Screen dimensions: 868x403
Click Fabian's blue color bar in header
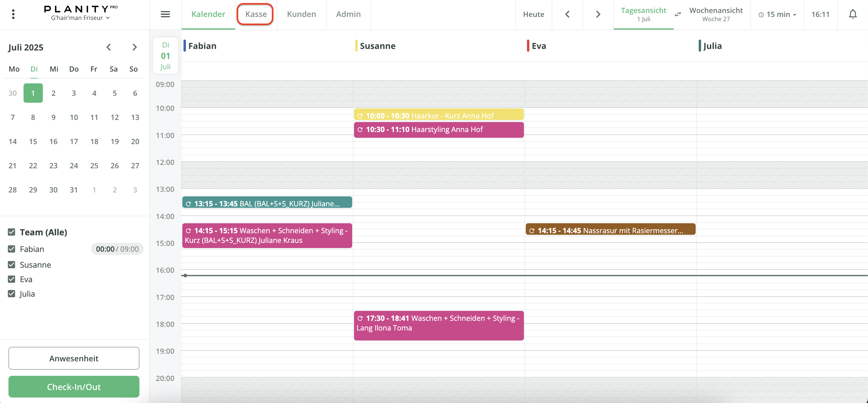pos(185,46)
